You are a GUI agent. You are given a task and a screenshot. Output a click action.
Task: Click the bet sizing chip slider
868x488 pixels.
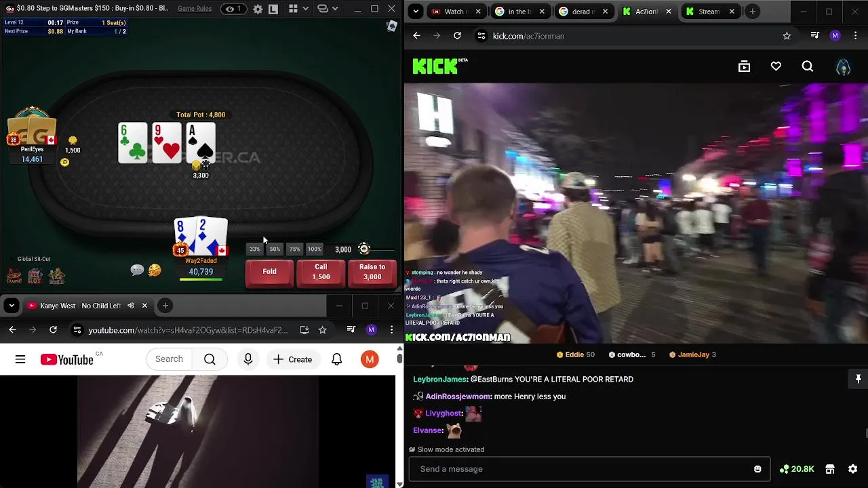point(364,249)
